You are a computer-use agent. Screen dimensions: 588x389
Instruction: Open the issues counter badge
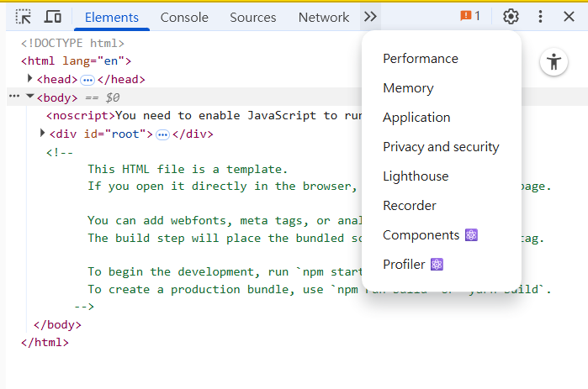pyautogui.click(x=470, y=16)
